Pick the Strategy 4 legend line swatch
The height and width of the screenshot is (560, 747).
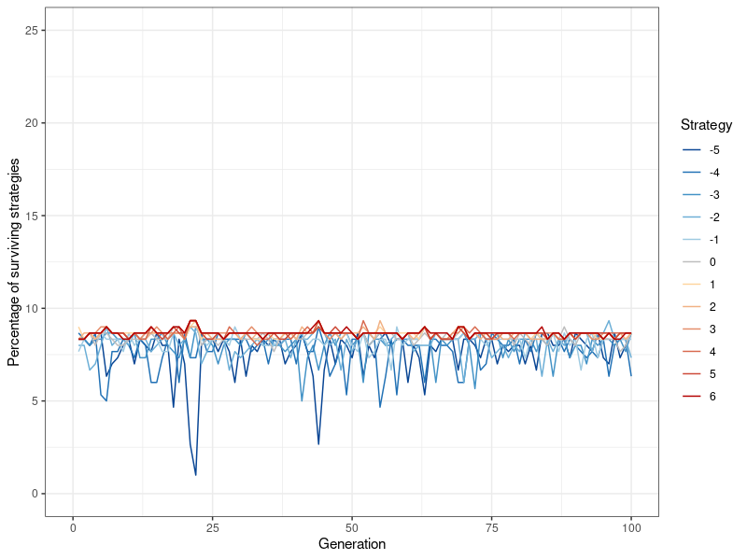click(692, 352)
